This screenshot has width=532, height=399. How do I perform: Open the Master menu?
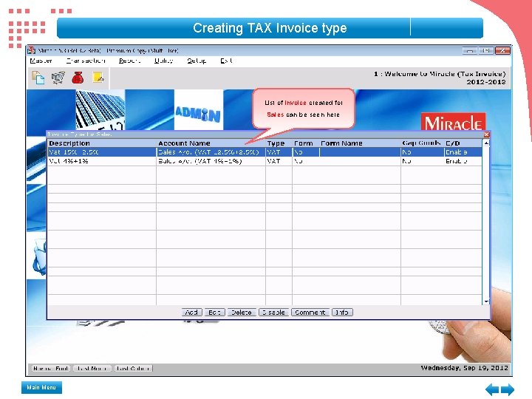click(x=41, y=61)
